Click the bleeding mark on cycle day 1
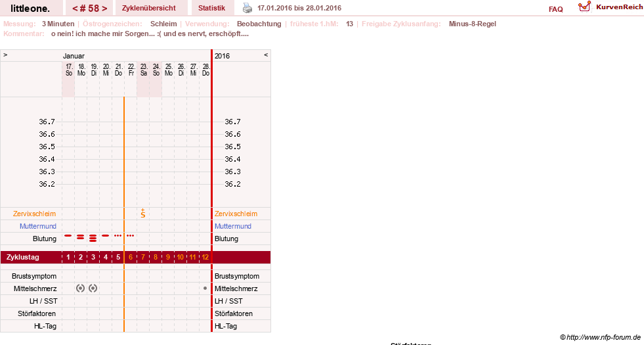Viewport: 644px width, 345px height. (x=68, y=236)
